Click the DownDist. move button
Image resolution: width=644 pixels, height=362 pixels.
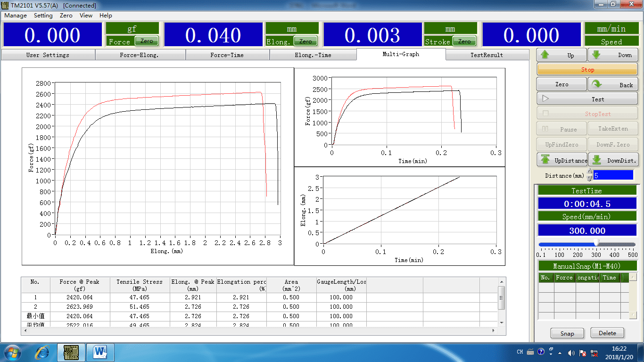(x=613, y=160)
